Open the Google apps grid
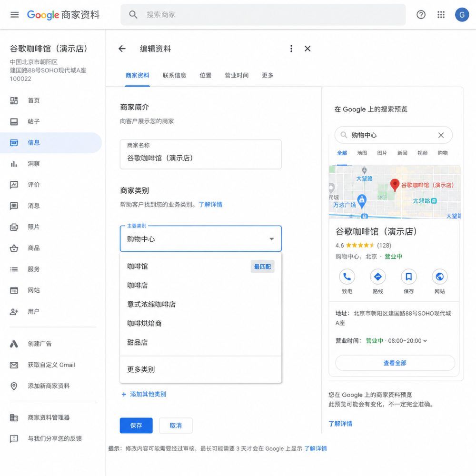Image resolution: width=476 pixels, height=476 pixels. 441,15
